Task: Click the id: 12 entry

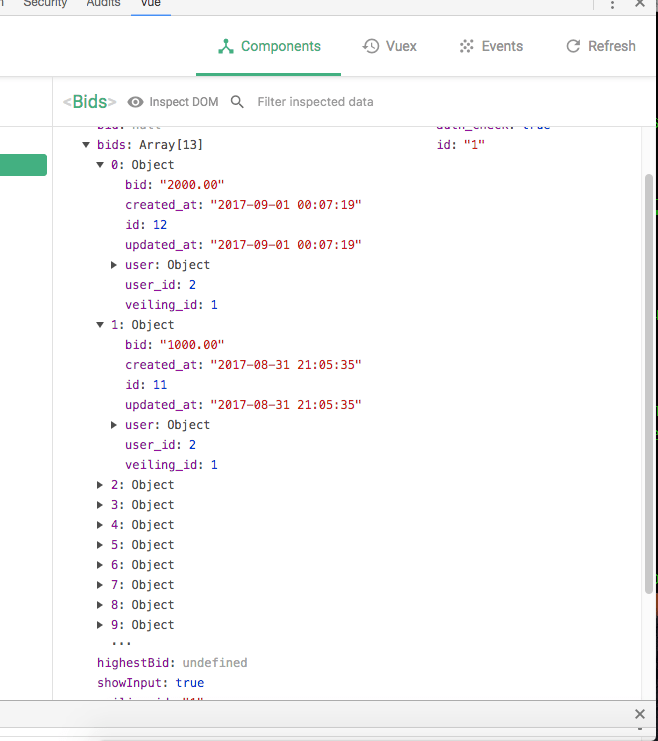Action: point(146,225)
